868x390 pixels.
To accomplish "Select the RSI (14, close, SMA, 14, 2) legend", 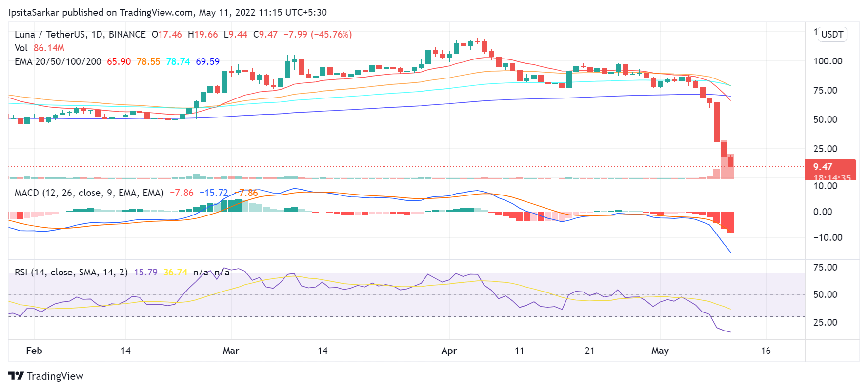I will (71, 272).
